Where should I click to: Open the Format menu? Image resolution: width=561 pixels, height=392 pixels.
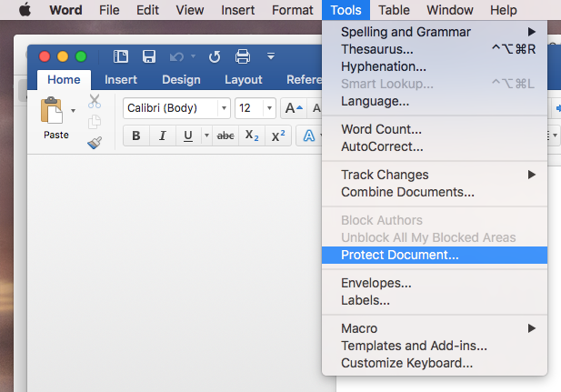[292, 10]
